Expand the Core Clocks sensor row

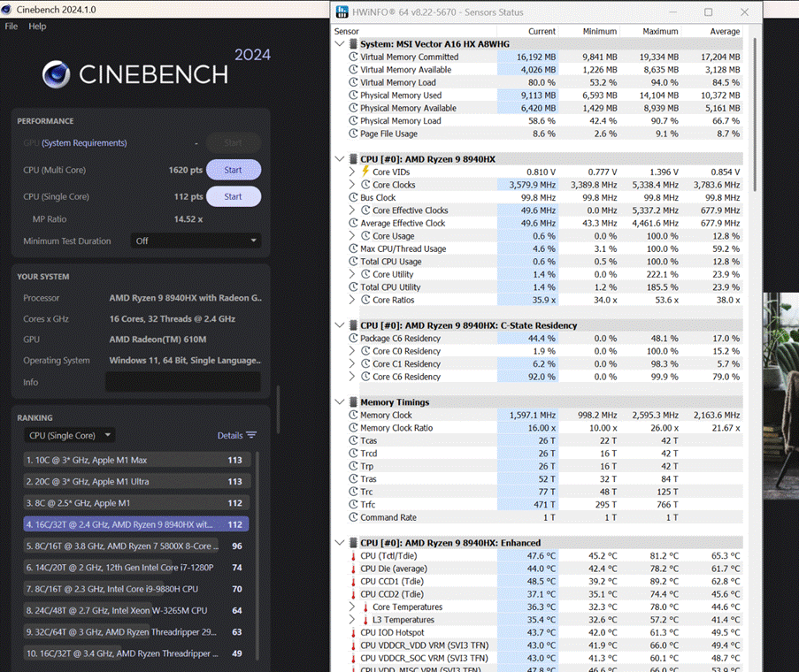[353, 185]
